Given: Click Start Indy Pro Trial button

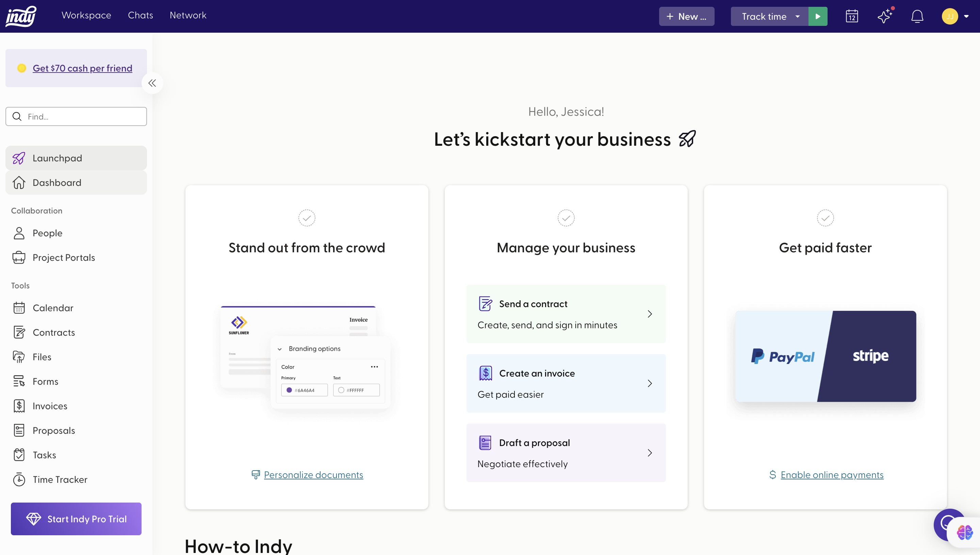Looking at the screenshot, I should click(x=76, y=519).
